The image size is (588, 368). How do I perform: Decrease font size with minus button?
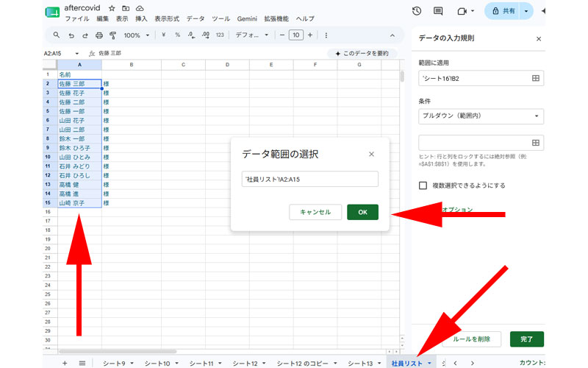pos(282,35)
